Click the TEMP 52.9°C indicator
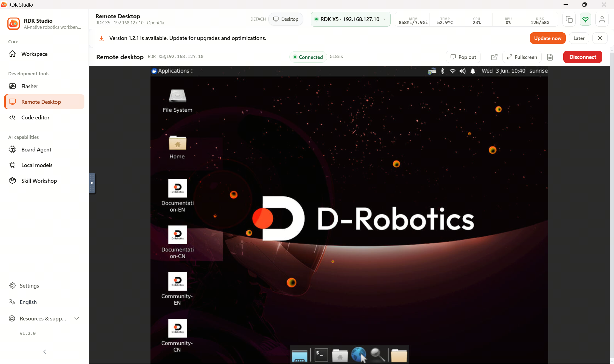614x364 pixels. [x=445, y=21]
